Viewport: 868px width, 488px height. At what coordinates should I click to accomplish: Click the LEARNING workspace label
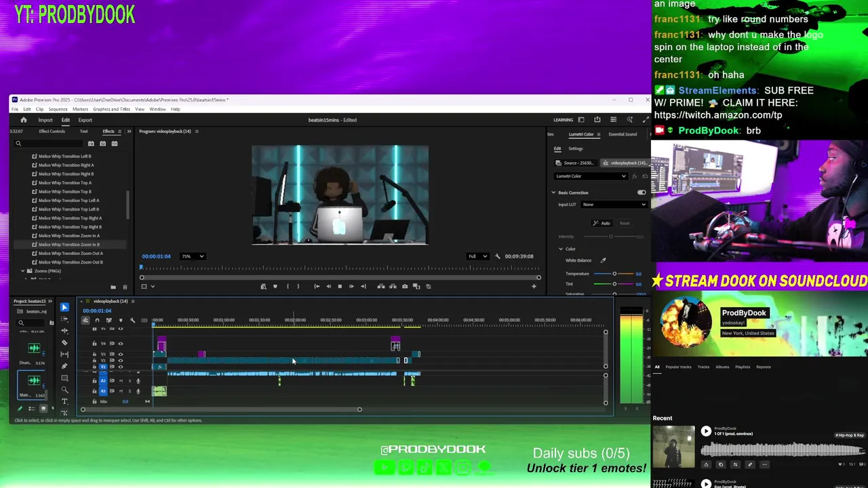(x=563, y=120)
